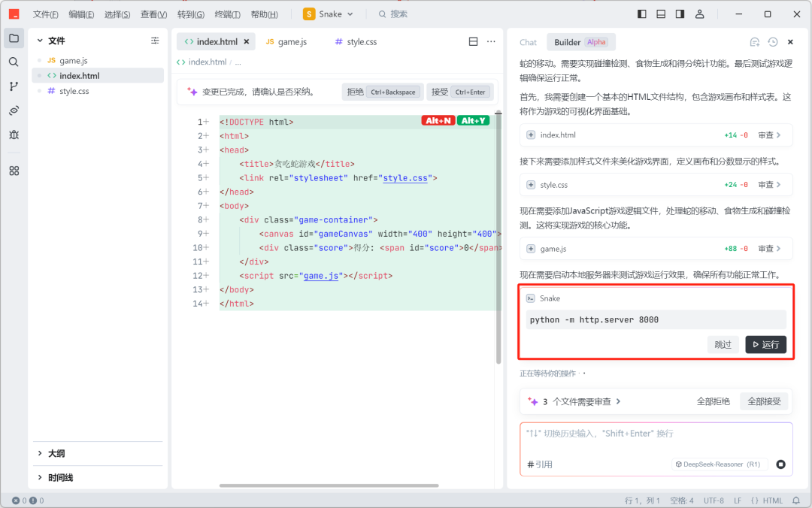Click the Alt+N reject change badge
This screenshot has width=812, height=508.
point(438,121)
